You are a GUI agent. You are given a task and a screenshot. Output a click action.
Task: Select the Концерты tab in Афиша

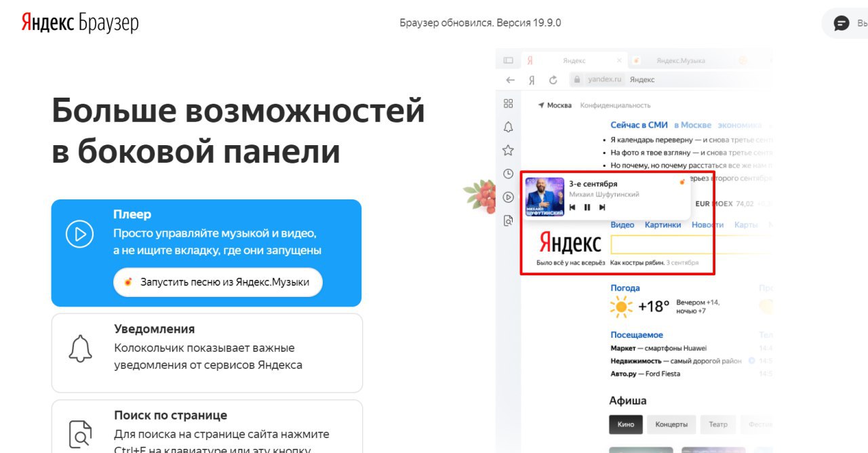coord(671,425)
